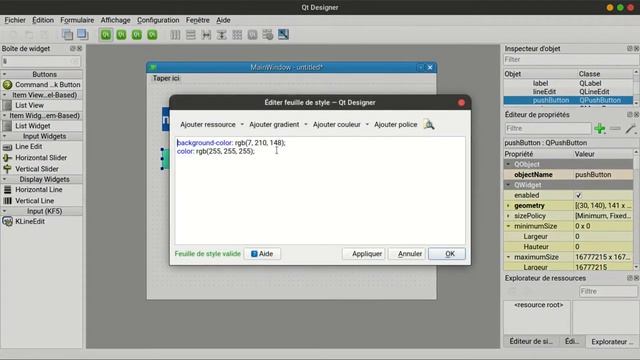Click the Send to Back toolbar icon
640x360 pixels.
click(67, 35)
